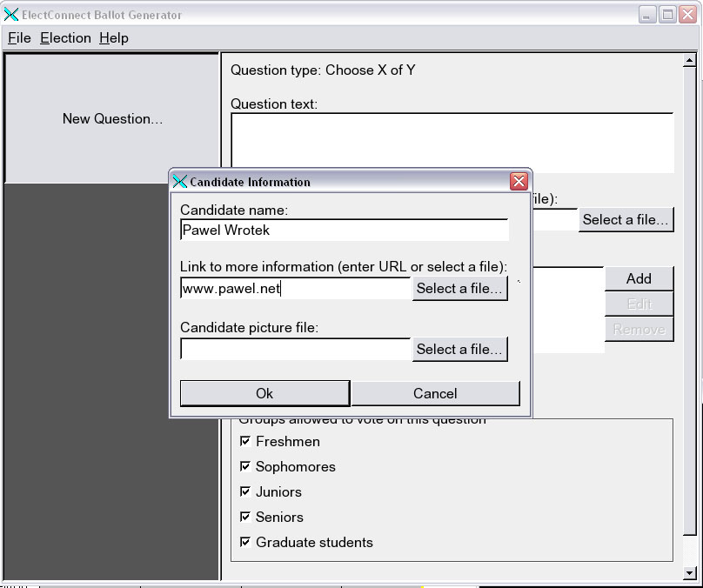Open the File menu

19,38
